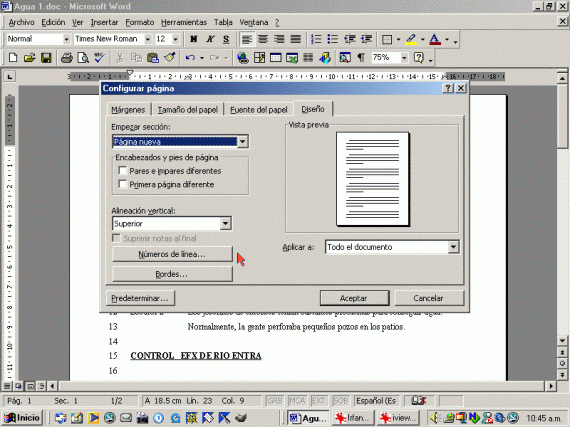Enable Primera página diferente
570x427 pixels.
tap(123, 184)
